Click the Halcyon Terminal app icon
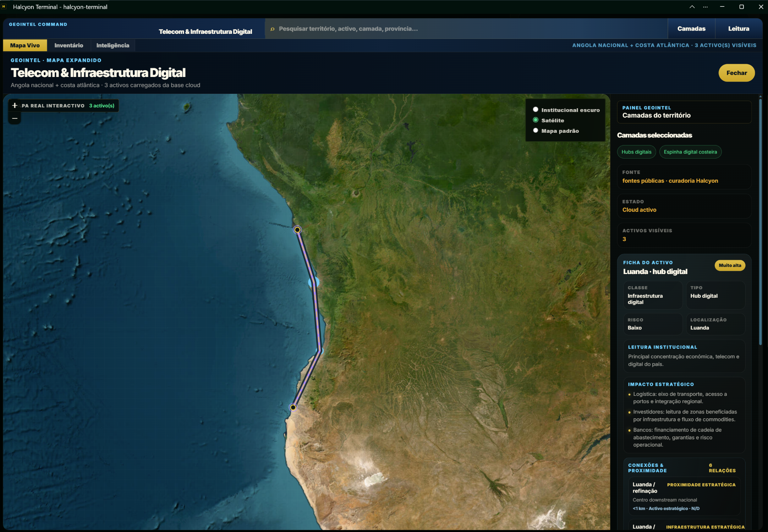This screenshot has height=532, width=768. click(4, 7)
